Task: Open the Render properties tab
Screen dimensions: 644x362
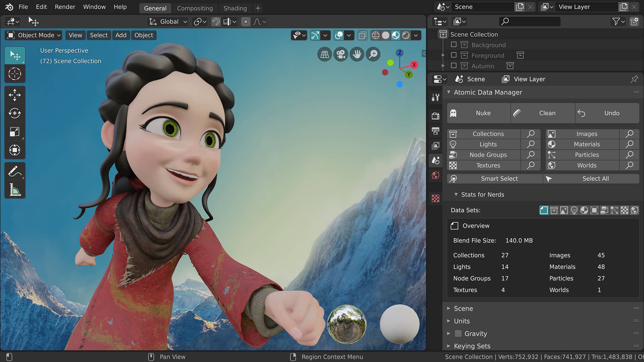Action: (x=435, y=116)
